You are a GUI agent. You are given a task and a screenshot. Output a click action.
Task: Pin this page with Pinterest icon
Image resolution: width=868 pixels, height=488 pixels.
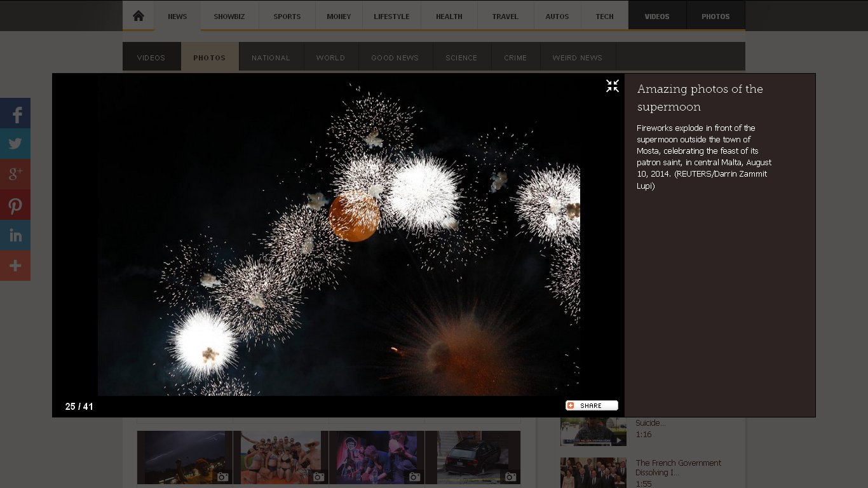[15, 205]
